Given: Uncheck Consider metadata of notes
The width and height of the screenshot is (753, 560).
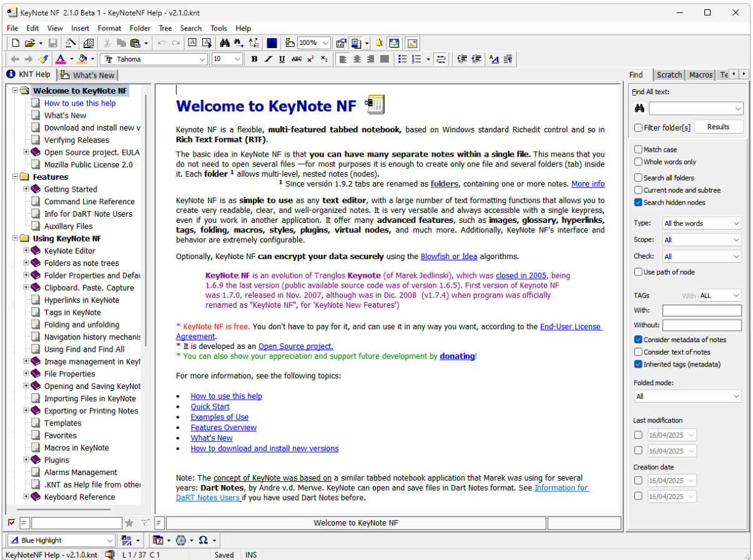Looking at the screenshot, I should pyautogui.click(x=638, y=340).
